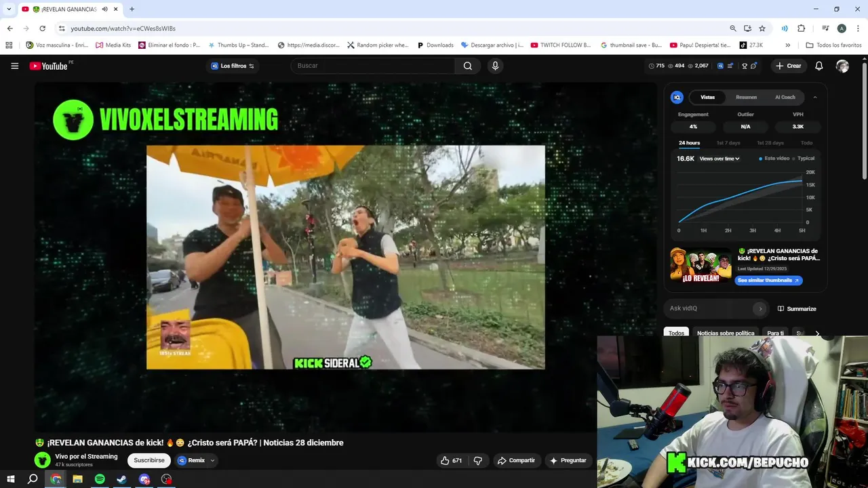Image resolution: width=868 pixels, height=488 pixels.
Task: Go to the YouTube home logo
Action: coord(49,66)
